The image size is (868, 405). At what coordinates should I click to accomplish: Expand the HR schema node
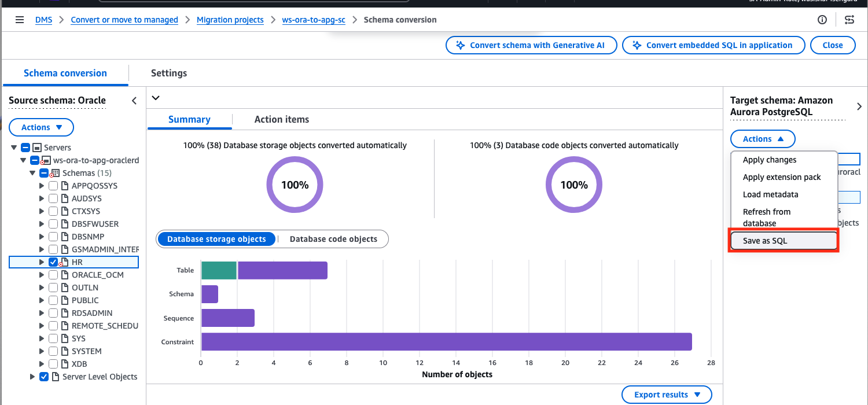pos(42,262)
